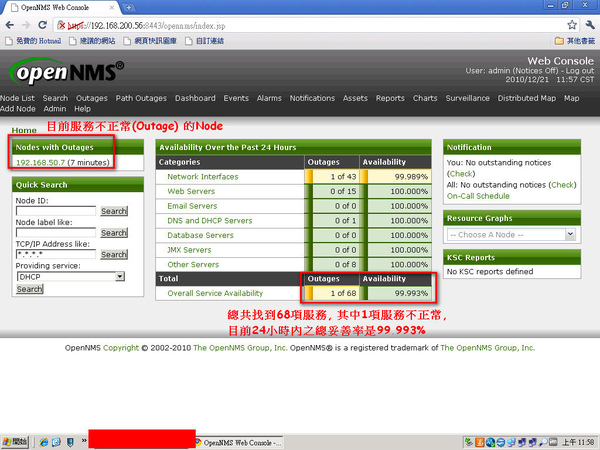Image resolution: width=600 pixels, height=450 pixels.
Task: Open Other Servers category
Action: point(193,264)
